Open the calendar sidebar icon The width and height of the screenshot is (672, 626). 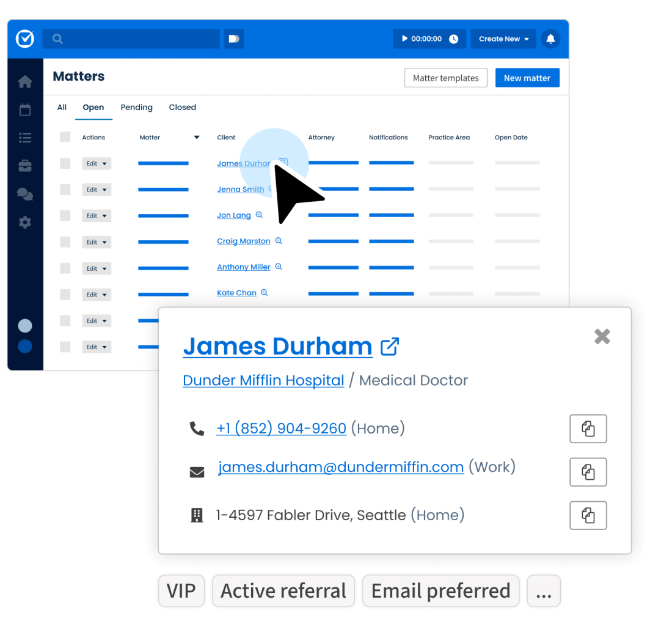[x=25, y=110]
